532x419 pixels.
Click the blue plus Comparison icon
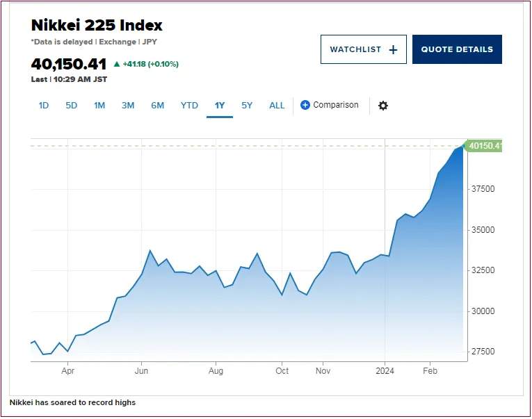305,105
